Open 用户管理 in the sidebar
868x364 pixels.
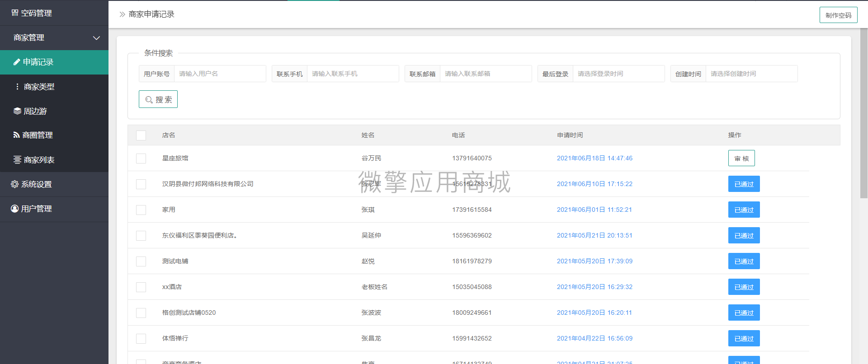tap(54, 209)
